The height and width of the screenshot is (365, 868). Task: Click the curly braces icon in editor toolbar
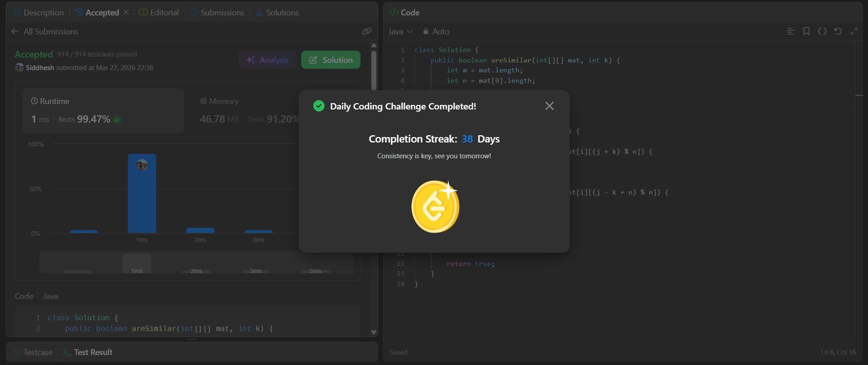(822, 31)
